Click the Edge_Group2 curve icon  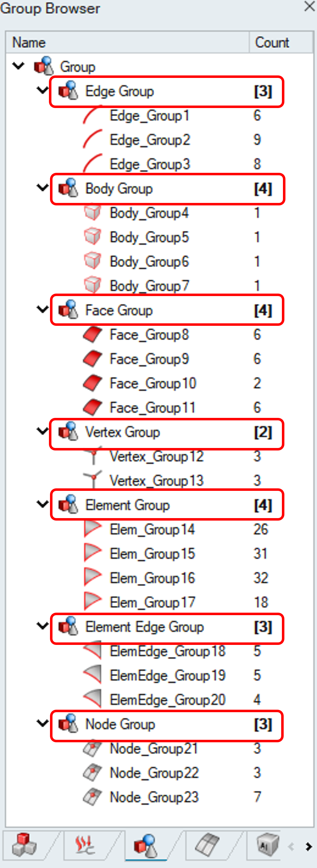click(x=93, y=140)
